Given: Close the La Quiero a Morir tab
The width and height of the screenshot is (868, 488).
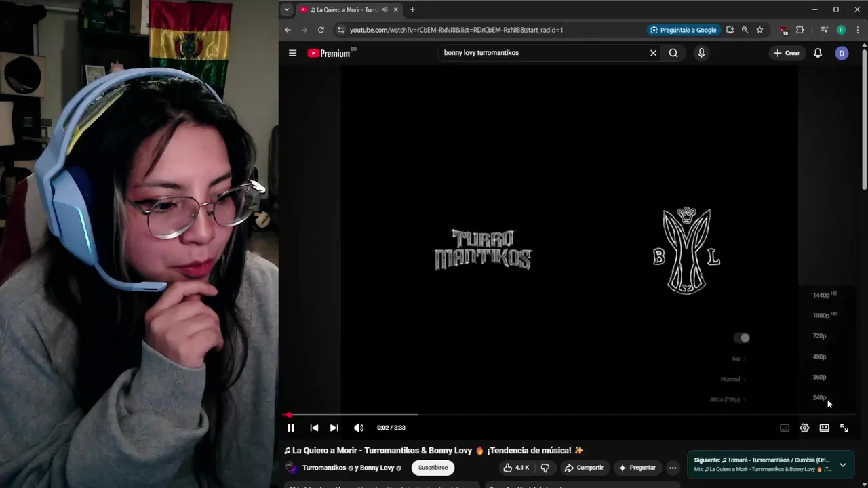Looking at the screenshot, I should click(396, 9).
